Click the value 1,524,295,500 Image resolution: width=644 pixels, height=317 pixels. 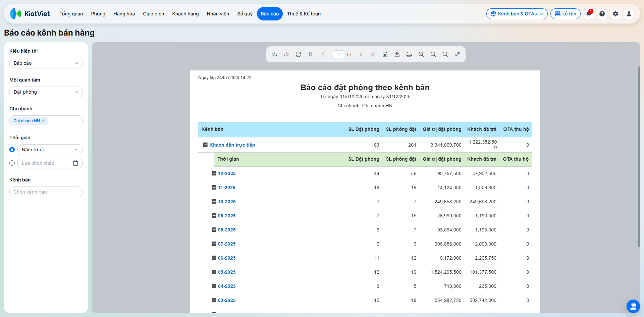coord(446,272)
